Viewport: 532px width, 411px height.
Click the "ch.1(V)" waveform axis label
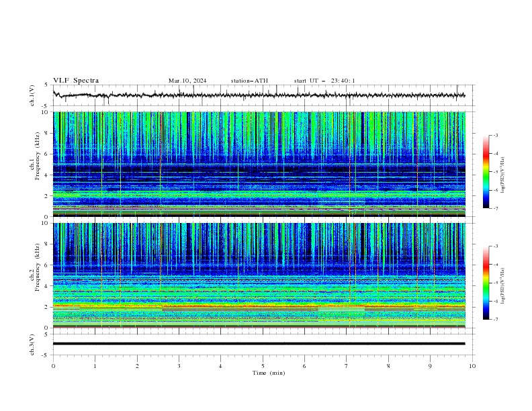tap(32, 95)
